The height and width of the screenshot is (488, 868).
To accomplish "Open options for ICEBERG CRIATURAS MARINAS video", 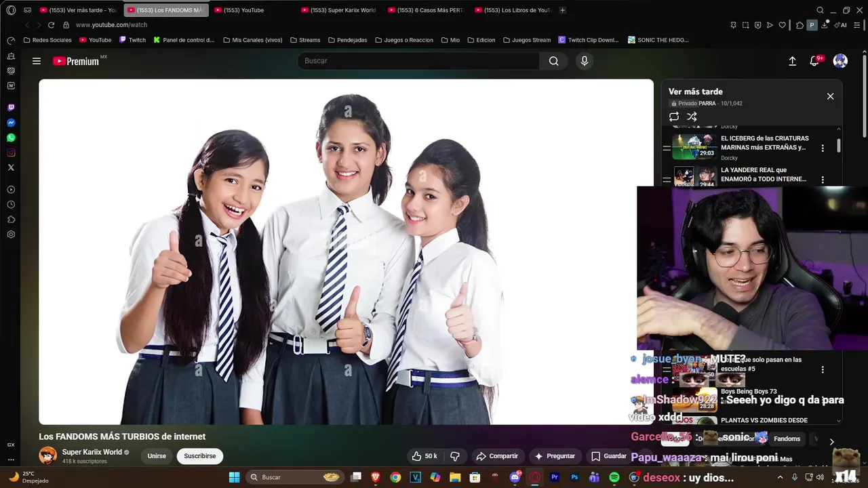I will click(823, 148).
